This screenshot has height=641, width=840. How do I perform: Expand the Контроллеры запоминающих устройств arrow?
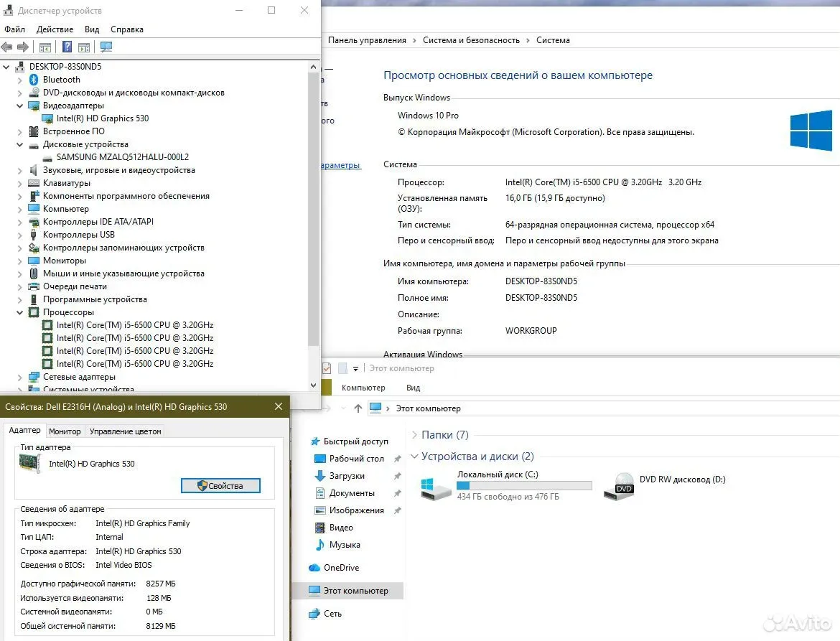[20, 248]
